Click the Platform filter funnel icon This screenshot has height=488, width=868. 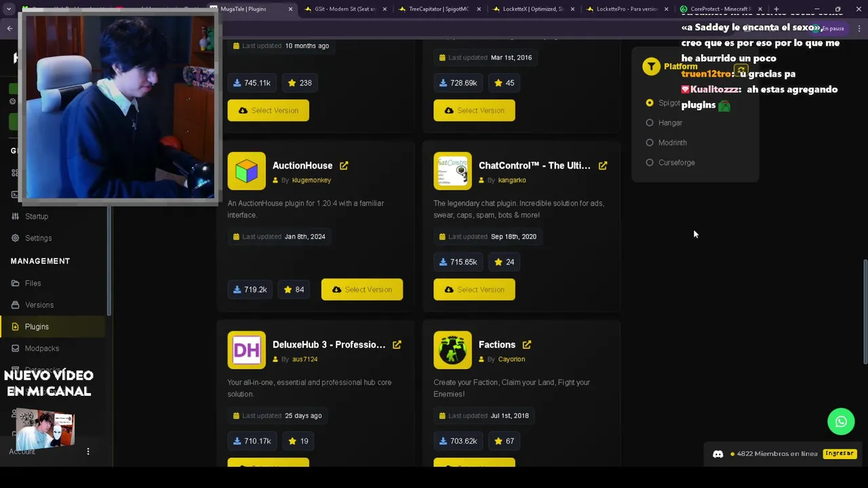[x=651, y=66]
